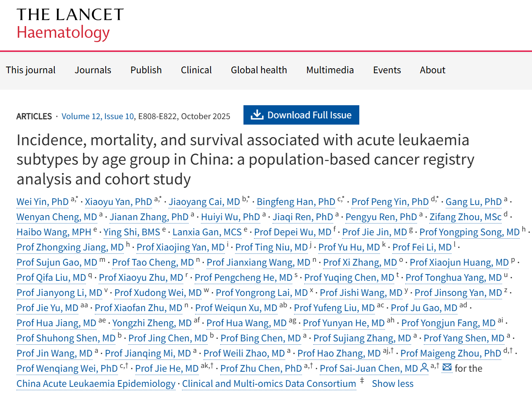Click author Prof Jie He, MD
Screen dimensions: 532x394
coord(167,368)
